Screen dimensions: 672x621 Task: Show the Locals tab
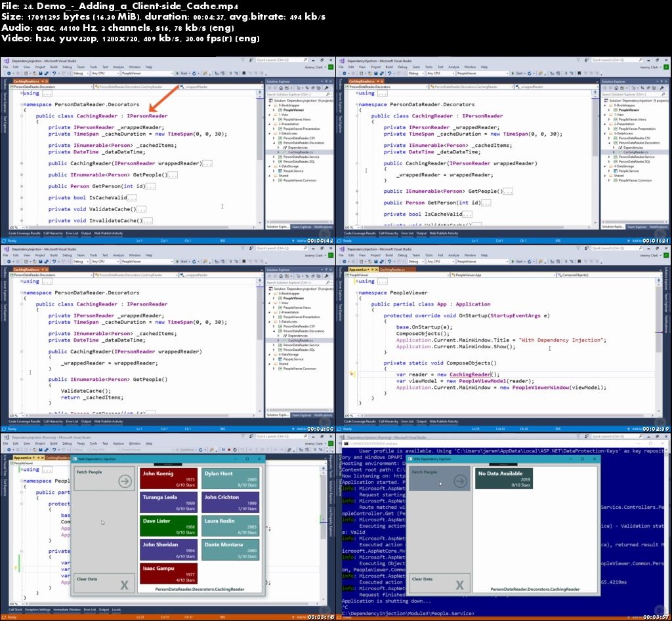[116, 609]
